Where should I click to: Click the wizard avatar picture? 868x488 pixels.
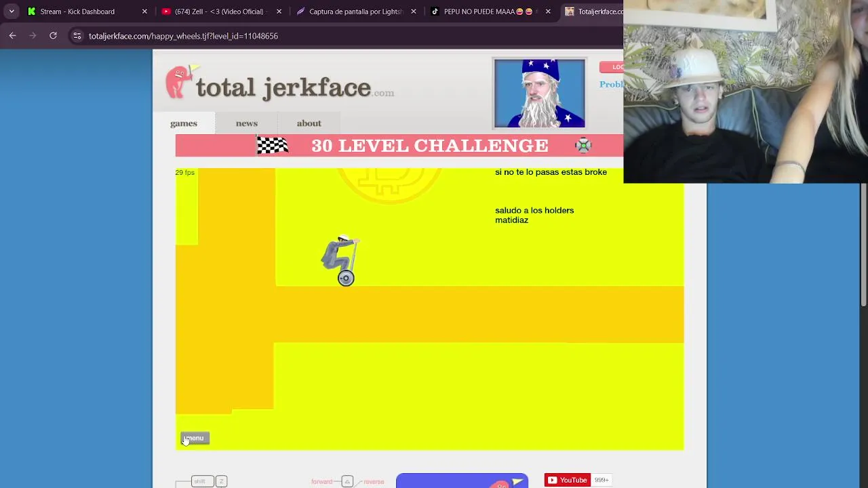(x=539, y=94)
